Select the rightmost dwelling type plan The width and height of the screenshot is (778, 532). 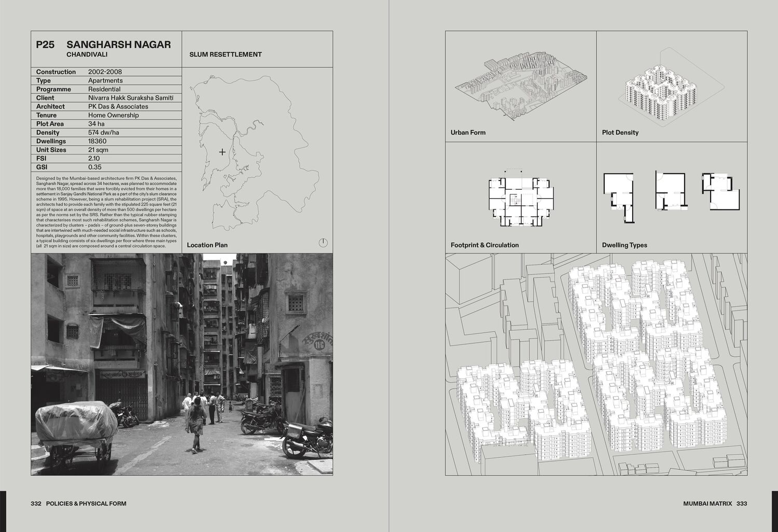pyautogui.click(x=720, y=191)
